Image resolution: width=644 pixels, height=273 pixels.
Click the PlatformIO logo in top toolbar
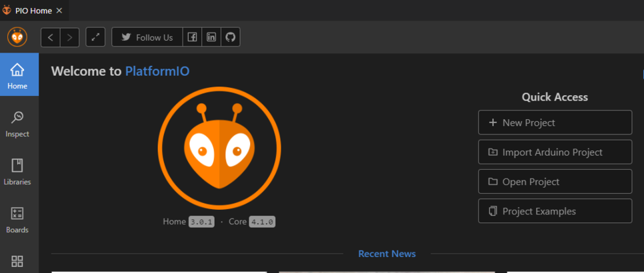click(x=17, y=37)
